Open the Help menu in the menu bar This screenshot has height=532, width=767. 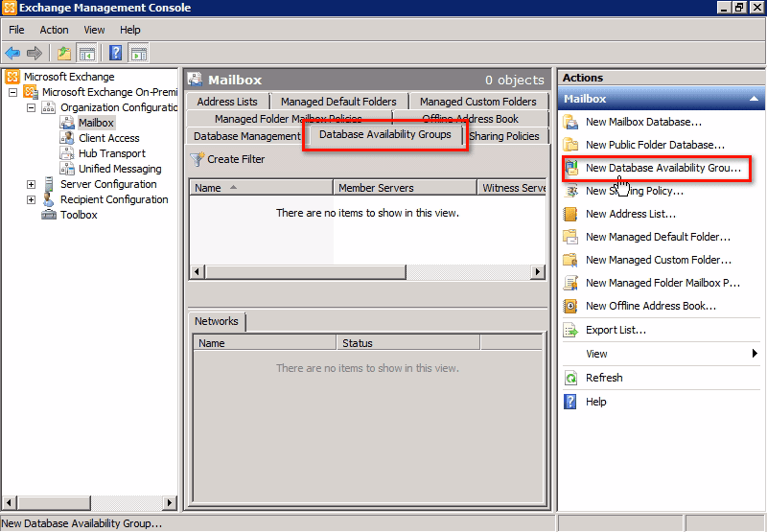coord(130,30)
